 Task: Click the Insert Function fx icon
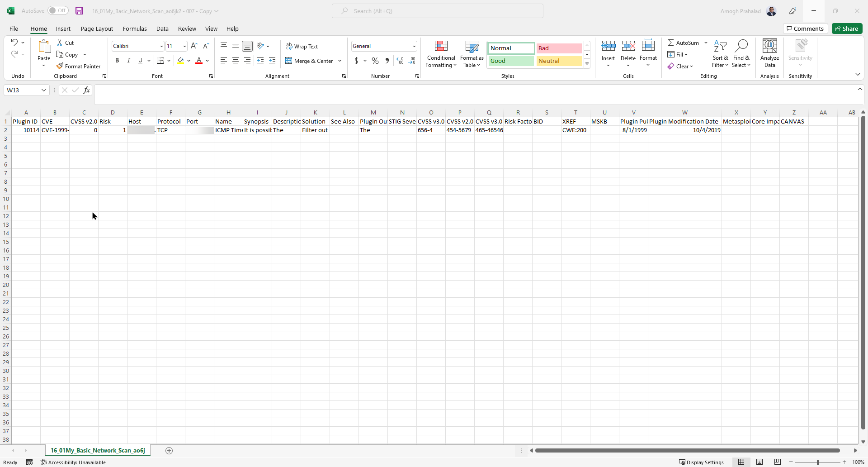[86, 90]
